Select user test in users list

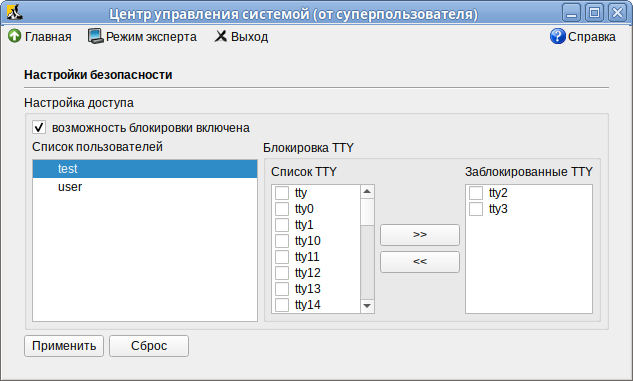click(x=145, y=169)
